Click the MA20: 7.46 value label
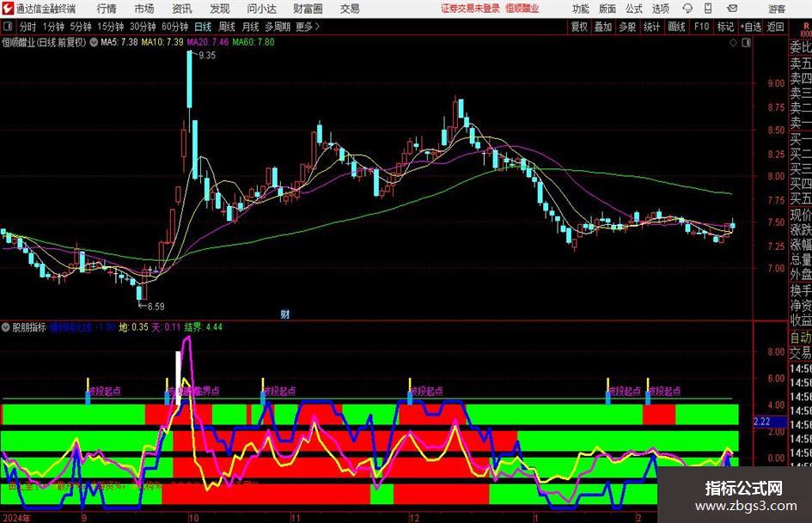 [208, 42]
